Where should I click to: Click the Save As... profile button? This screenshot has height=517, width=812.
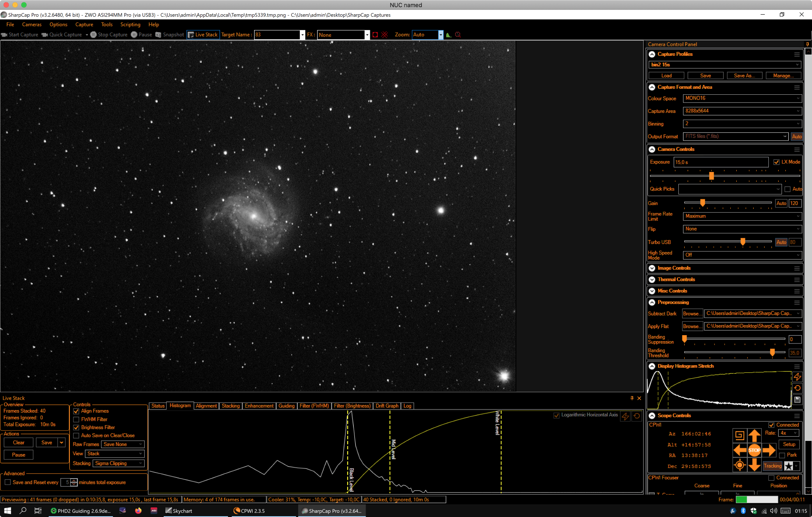[744, 76]
